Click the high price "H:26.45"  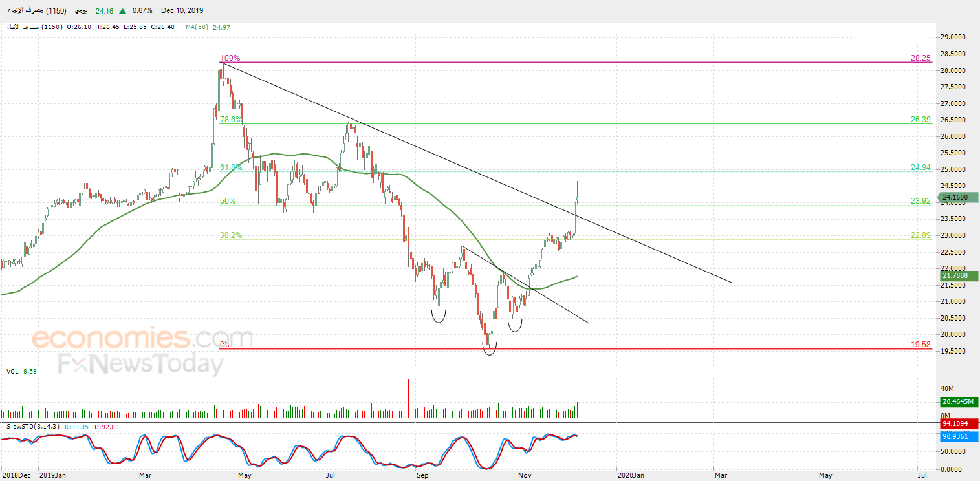[107, 27]
